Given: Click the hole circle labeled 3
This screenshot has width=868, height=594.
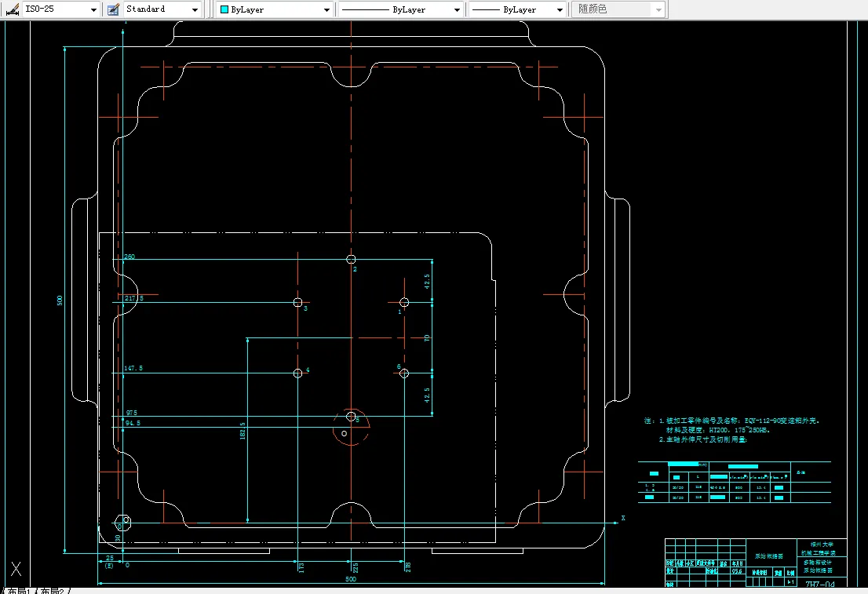Looking at the screenshot, I should (x=297, y=302).
